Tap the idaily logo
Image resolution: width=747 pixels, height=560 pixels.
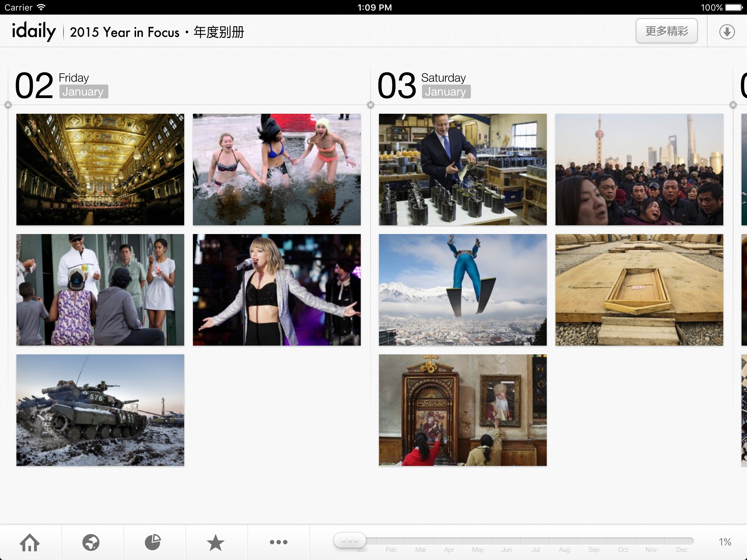34,31
